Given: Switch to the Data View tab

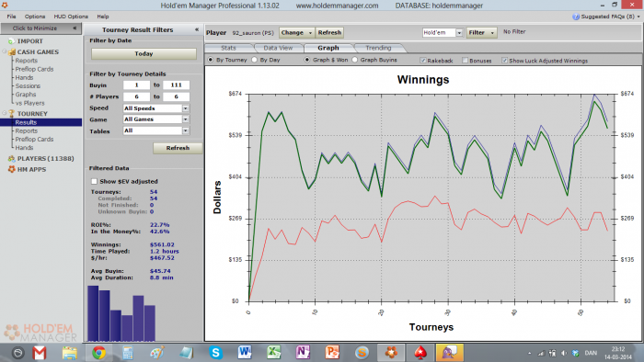Looking at the screenshot, I should (x=278, y=48).
